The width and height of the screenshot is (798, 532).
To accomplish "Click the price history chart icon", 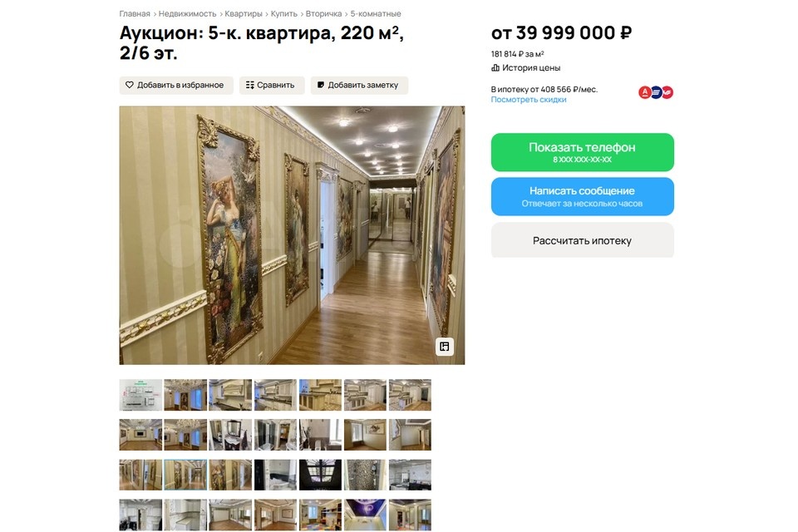I will click(x=495, y=67).
